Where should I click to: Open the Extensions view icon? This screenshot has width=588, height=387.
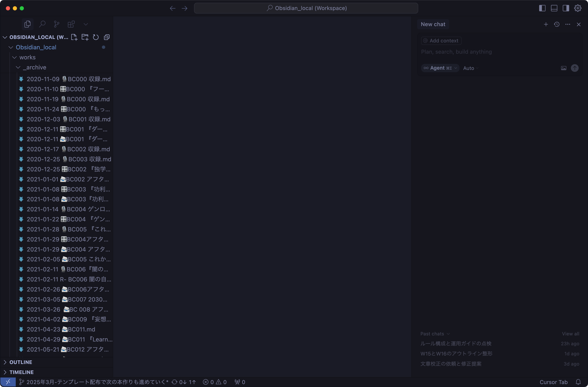71,24
